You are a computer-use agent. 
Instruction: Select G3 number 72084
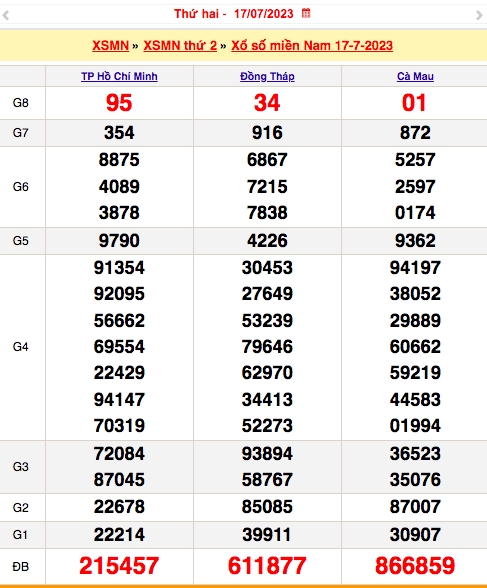click(x=119, y=454)
